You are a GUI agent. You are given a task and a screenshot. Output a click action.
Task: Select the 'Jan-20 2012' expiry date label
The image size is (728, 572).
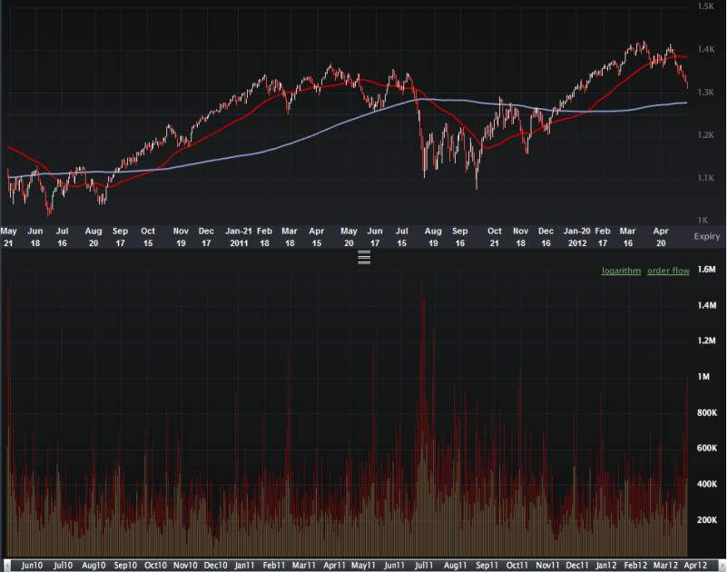pyautogui.click(x=576, y=237)
